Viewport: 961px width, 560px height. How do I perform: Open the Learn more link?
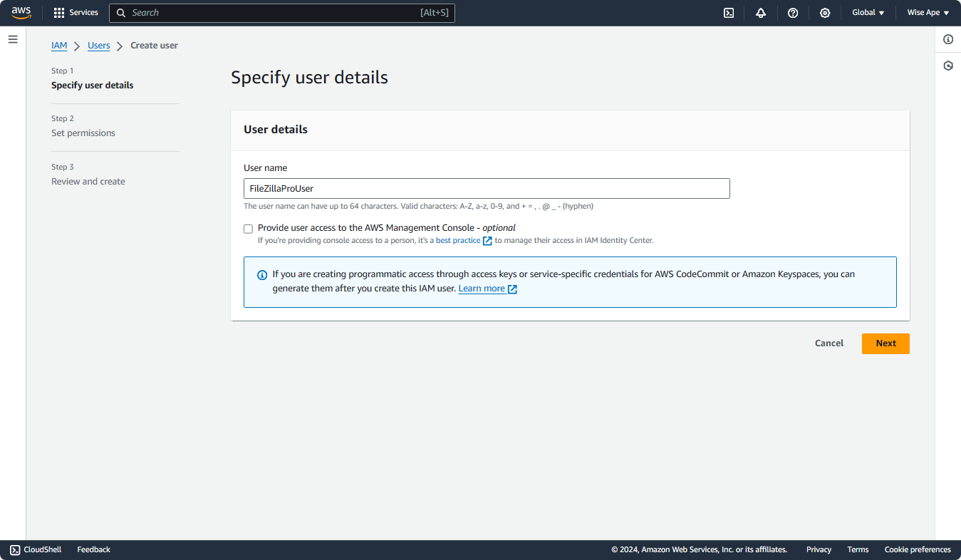(x=482, y=289)
